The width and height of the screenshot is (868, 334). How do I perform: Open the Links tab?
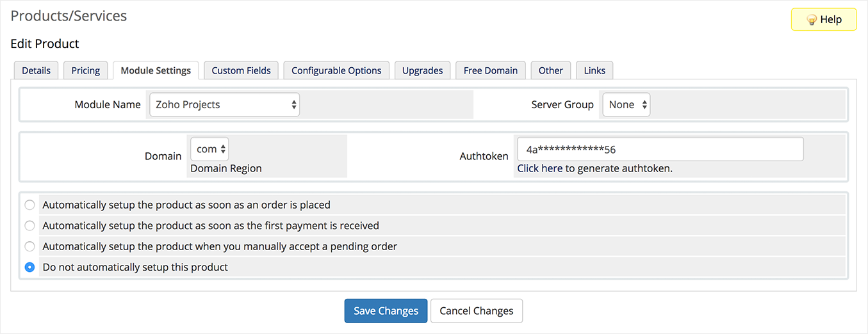click(594, 70)
